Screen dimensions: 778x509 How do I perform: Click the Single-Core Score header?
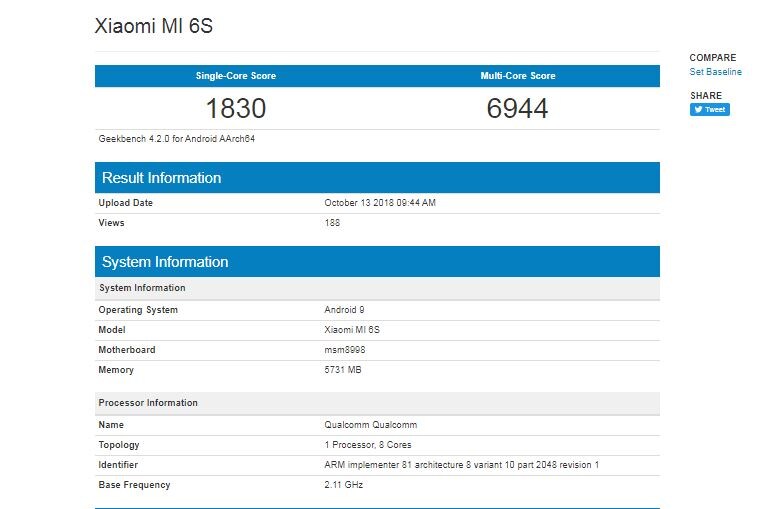(x=236, y=76)
